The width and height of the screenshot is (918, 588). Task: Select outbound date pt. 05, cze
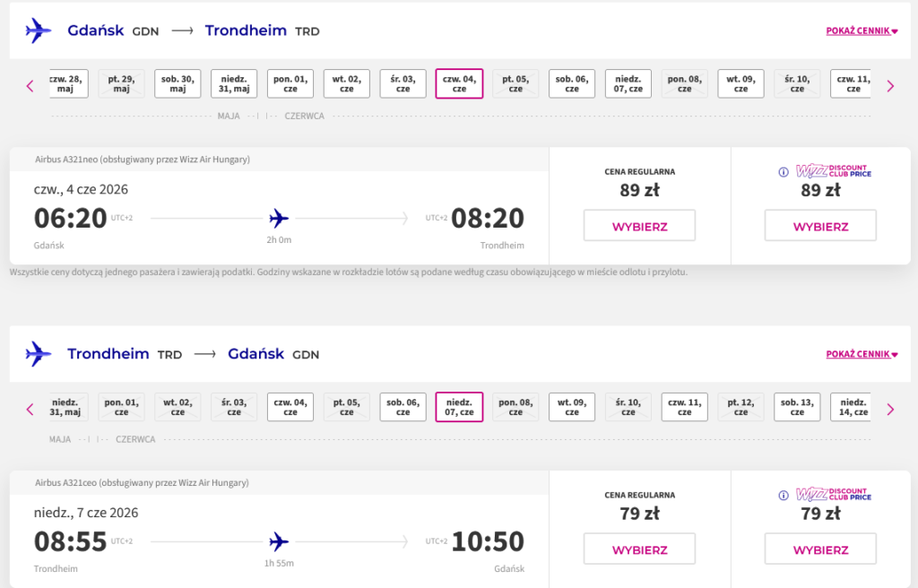pyautogui.click(x=515, y=83)
